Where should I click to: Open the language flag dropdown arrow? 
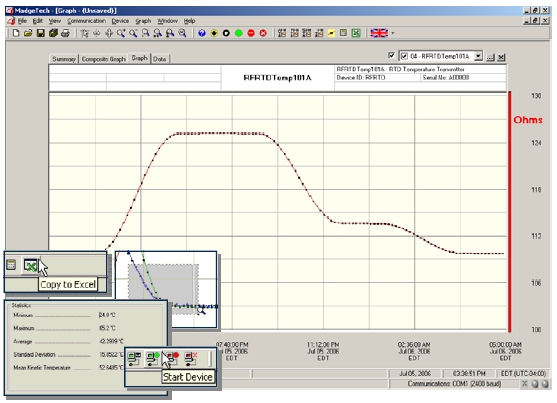[x=393, y=33]
